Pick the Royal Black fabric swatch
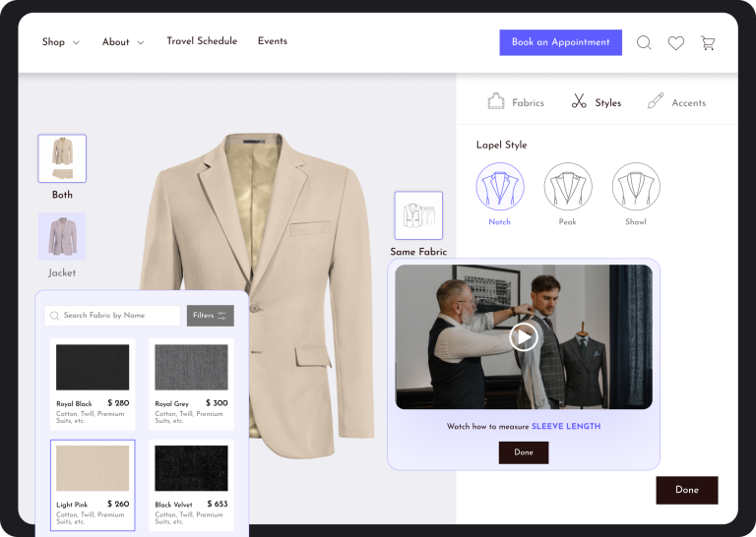The image size is (756, 537). 93,367
